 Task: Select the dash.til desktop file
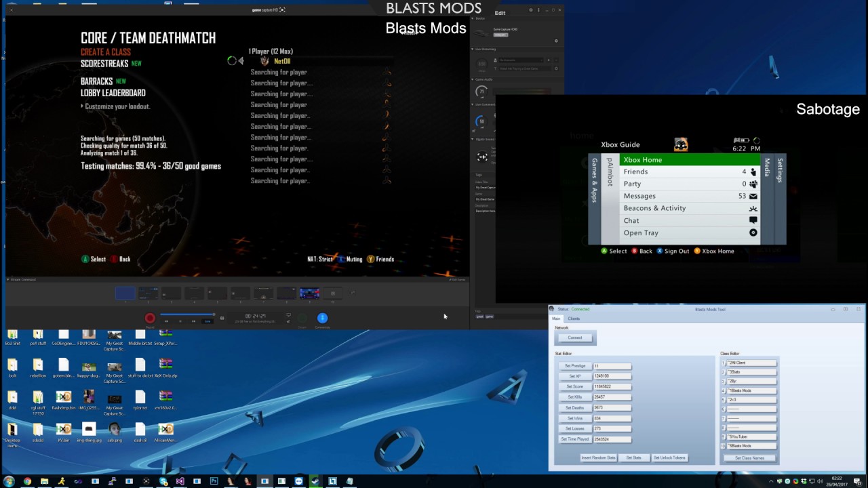(x=140, y=433)
